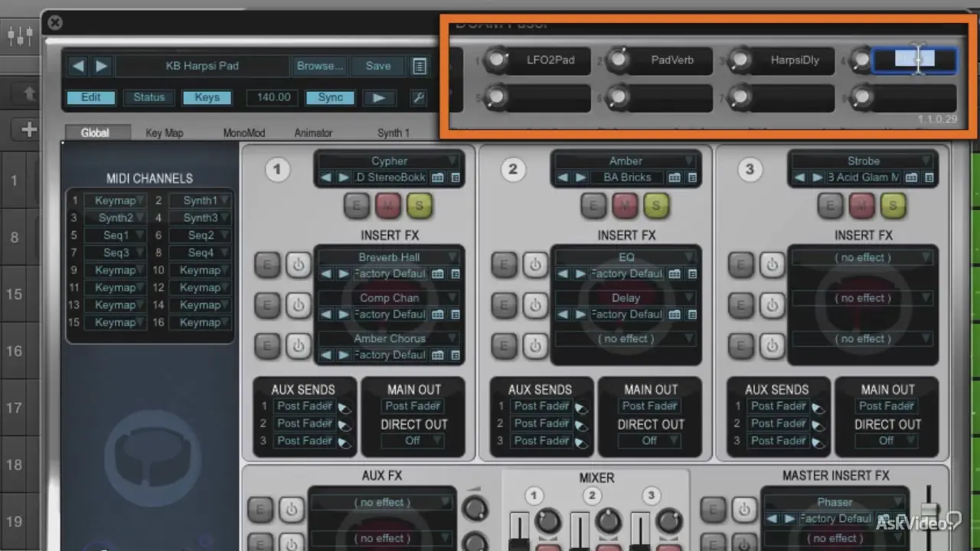The image size is (980, 551).
Task: Switch to the Animator tab
Action: (313, 132)
